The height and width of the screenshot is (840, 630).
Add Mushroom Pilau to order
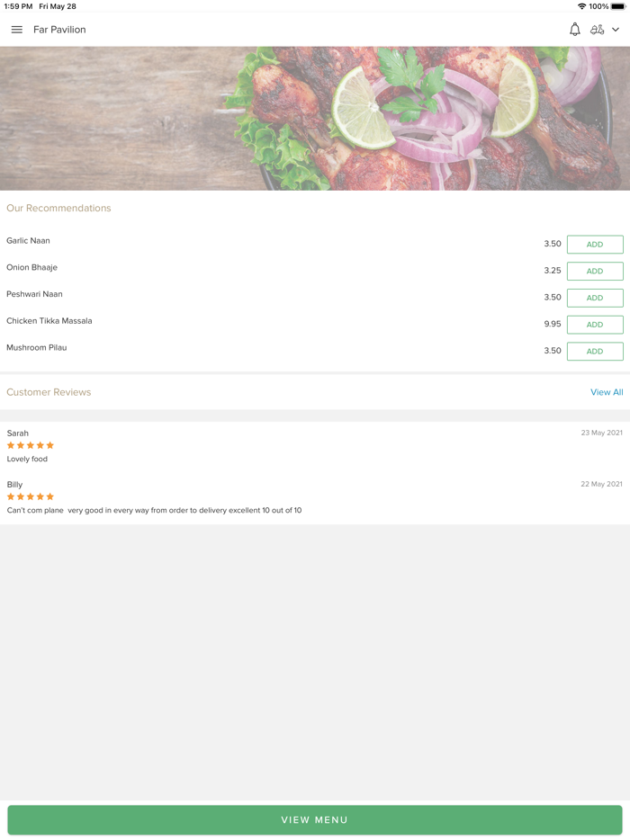(595, 352)
